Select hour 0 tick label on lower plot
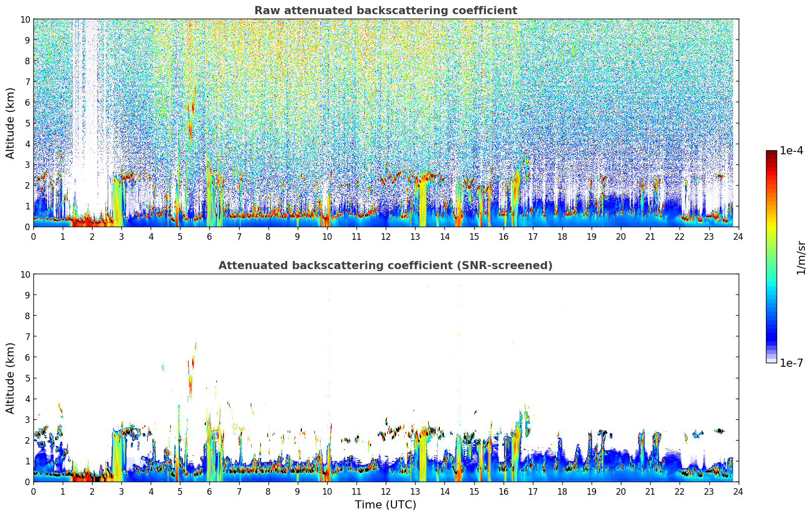The width and height of the screenshot is (812, 516). pos(33,492)
